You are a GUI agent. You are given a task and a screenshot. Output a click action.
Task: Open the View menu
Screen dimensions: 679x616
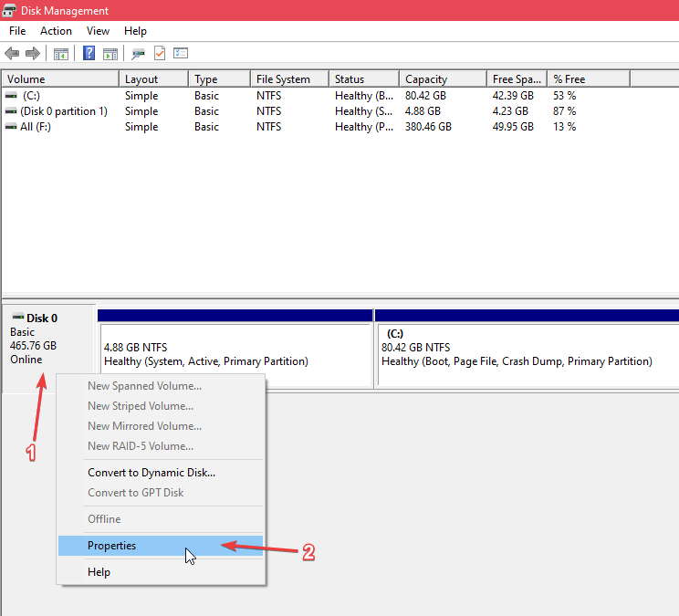click(x=98, y=31)
